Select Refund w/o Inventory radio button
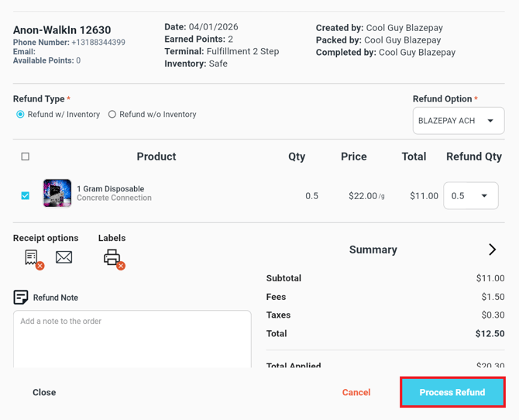The width and height of the screenshot is (519, 420). pyautogui.click(x=112, y=115)
